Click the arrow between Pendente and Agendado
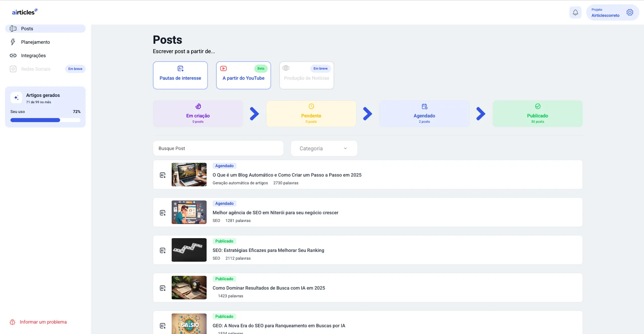 368,114
